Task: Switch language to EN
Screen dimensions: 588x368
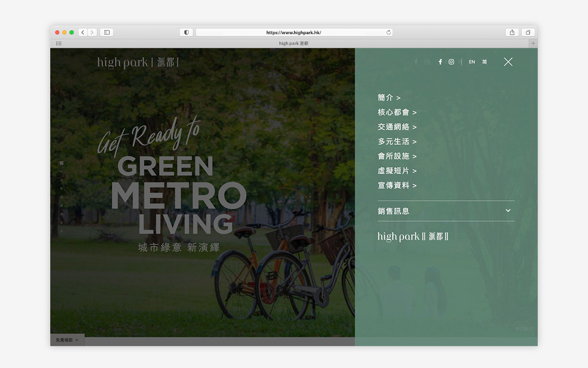Action: (472, 62)
